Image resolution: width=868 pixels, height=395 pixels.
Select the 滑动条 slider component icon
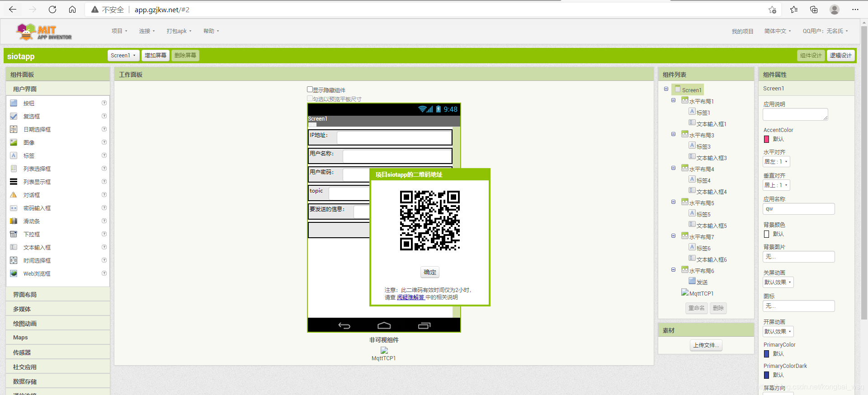pos(14,221)
